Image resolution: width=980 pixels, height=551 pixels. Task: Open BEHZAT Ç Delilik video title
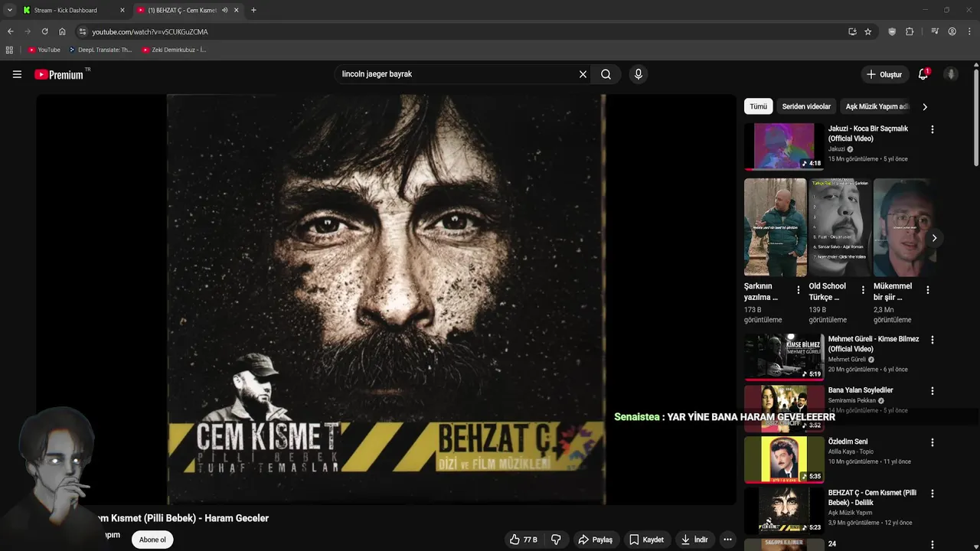[872, 497]
